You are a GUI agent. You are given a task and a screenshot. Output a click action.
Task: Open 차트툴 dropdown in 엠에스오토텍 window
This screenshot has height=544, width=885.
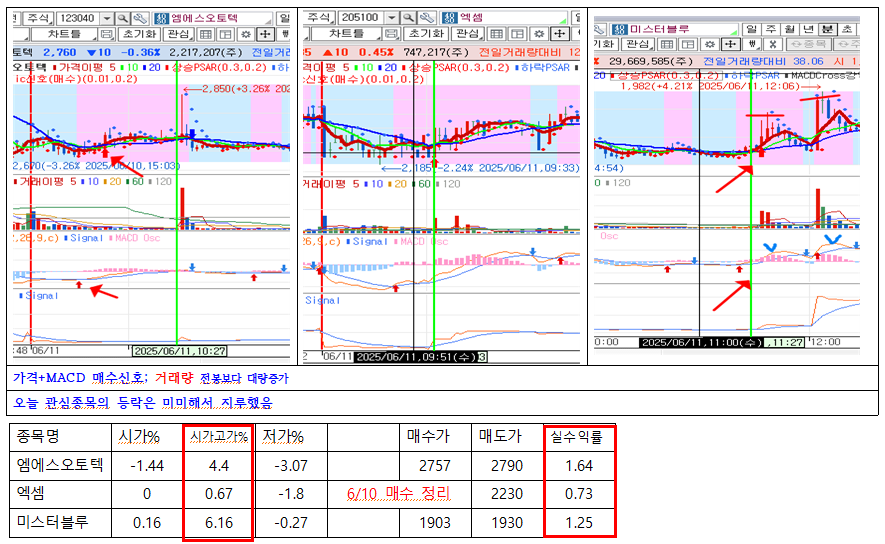click(x=64, y=34)
